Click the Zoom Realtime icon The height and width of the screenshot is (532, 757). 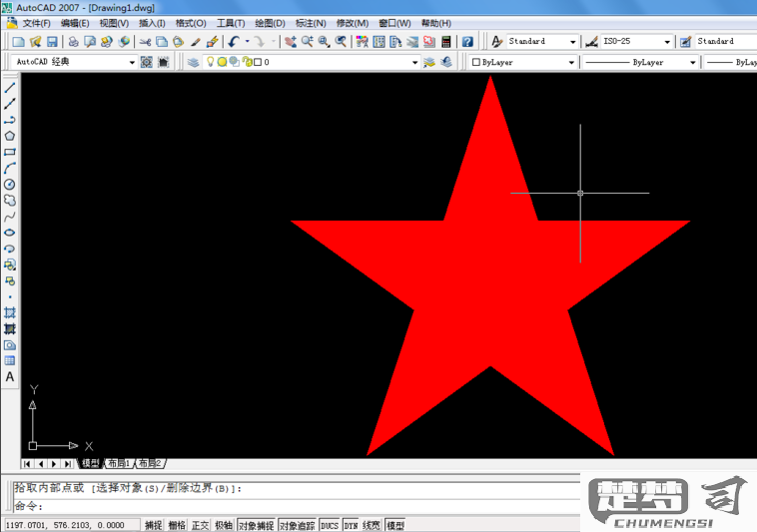click(307, 42)
